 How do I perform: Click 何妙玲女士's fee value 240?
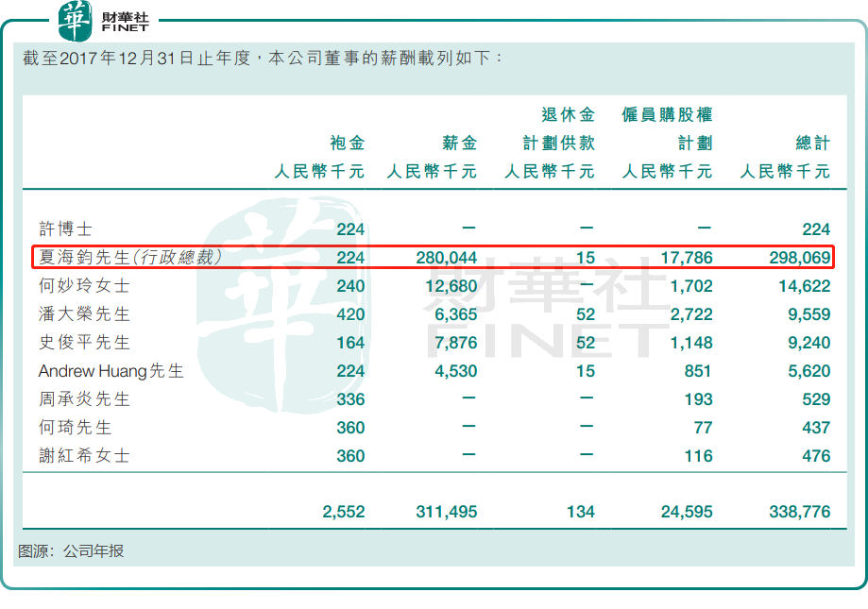click(x=350, y=286)
